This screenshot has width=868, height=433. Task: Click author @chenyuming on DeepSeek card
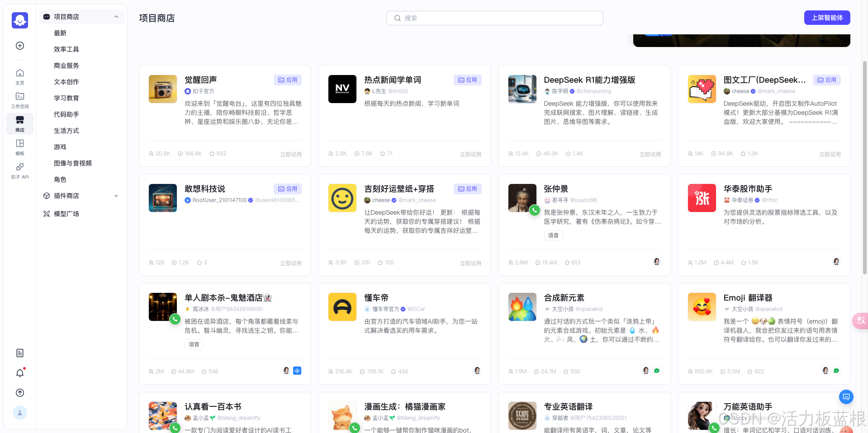593,91
